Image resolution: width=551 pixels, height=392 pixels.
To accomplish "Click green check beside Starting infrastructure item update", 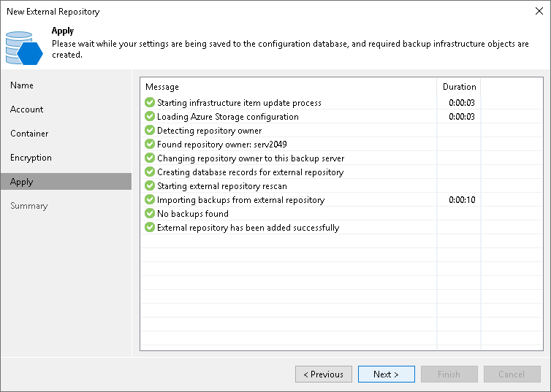I will pos(150,103).
